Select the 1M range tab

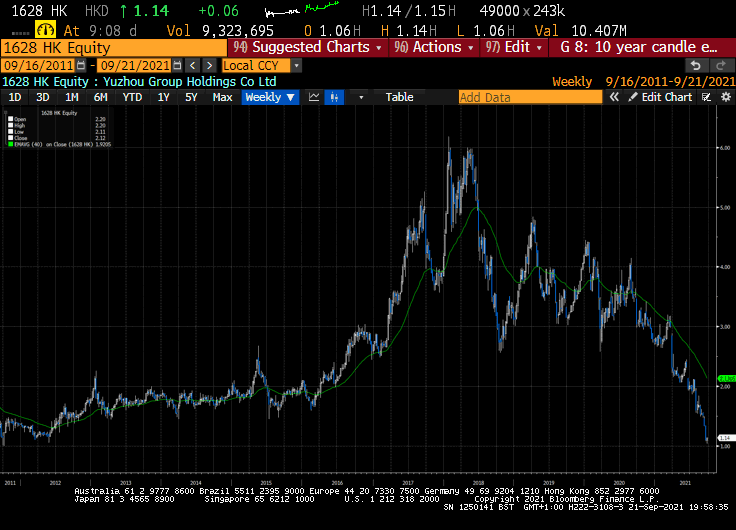click(x=72, y=97)
